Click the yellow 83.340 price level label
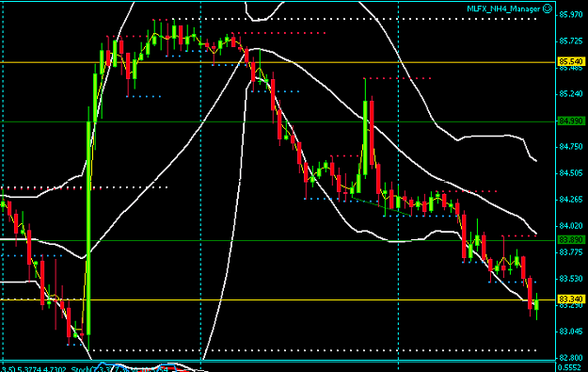The image size is (588, 372). [x=571, y=299]
